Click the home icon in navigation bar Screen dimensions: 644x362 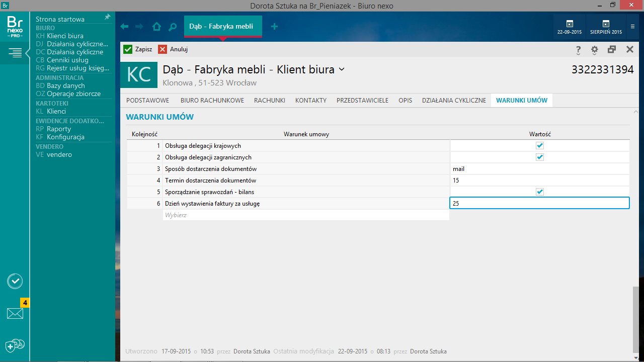pos(156,27)
